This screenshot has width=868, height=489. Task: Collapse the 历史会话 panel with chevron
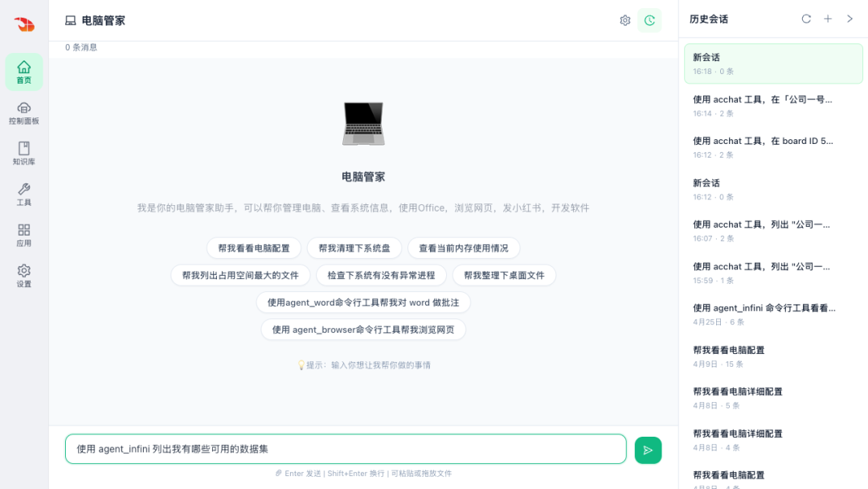(850, 18)
